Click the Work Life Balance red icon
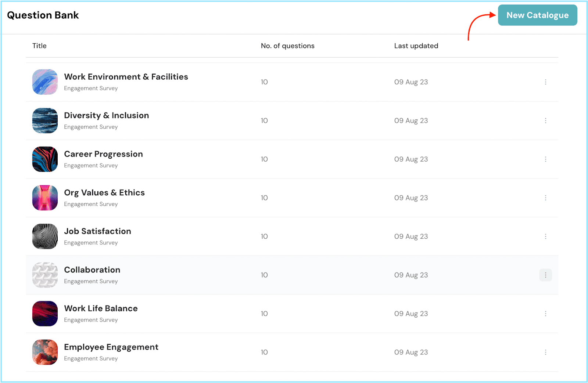 [45, 314]
